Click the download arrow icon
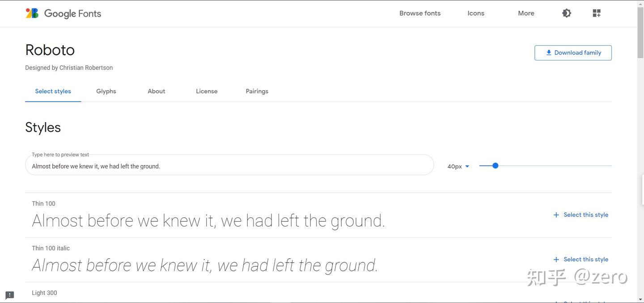The width and height of the screenshot is (644, 303). [x=549, y=53]
